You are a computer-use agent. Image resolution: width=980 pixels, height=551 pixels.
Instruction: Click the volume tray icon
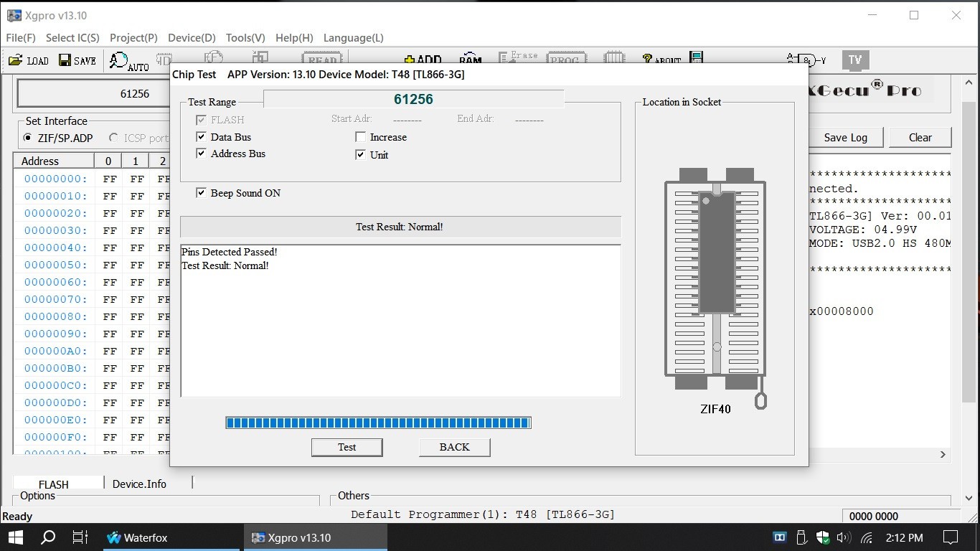click(x=844, y=537)
